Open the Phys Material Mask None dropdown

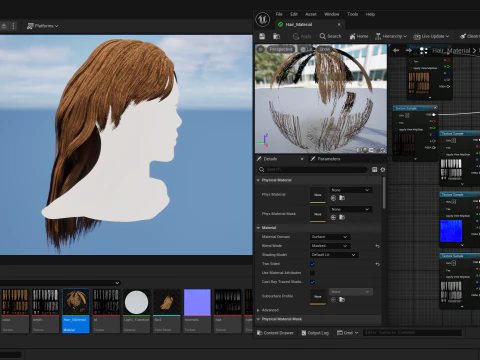click(x=351, y=209)
